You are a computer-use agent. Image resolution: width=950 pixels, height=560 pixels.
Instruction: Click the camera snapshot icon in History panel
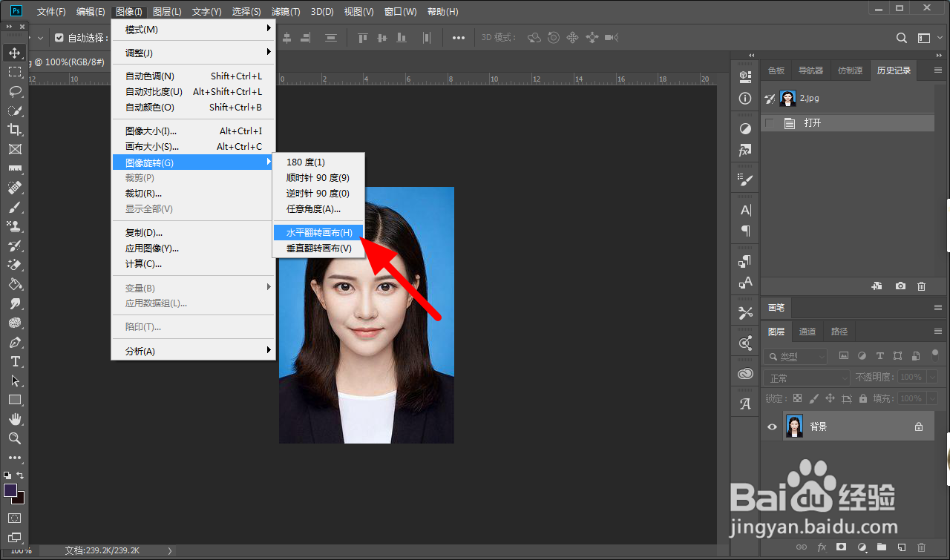point(900,286)
